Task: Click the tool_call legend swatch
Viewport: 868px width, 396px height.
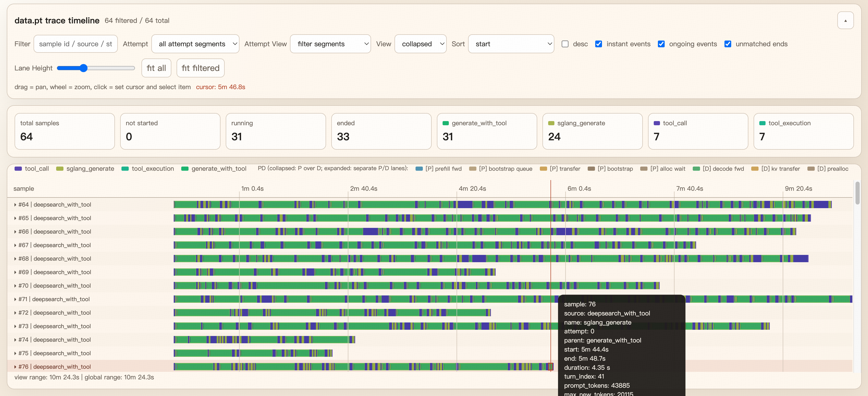Action: pos(18,169)
